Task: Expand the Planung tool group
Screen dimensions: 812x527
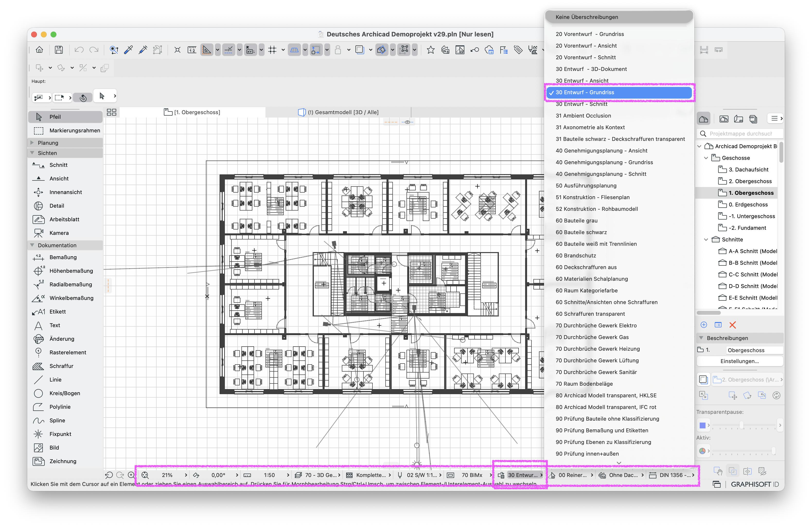Action: pyautogui.click(x=32, y=143)
